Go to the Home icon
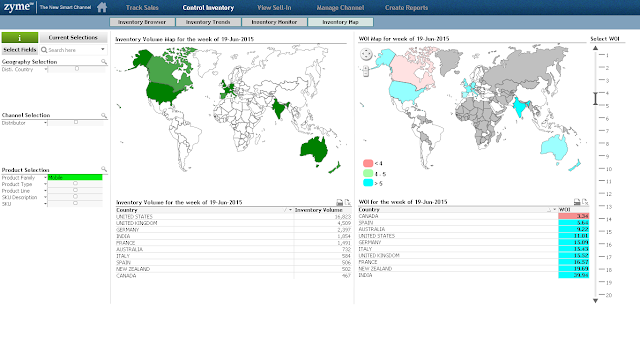 click(102, 7)
